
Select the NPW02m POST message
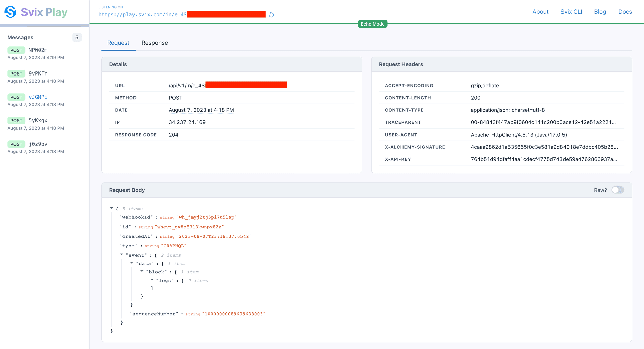[x=38, y=50]
